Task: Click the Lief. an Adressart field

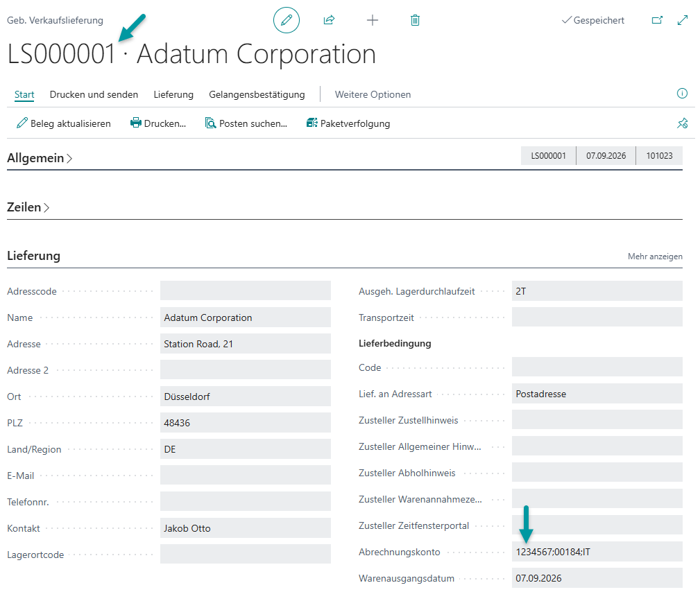Action: pyautogui.click(x=597, y=394)
